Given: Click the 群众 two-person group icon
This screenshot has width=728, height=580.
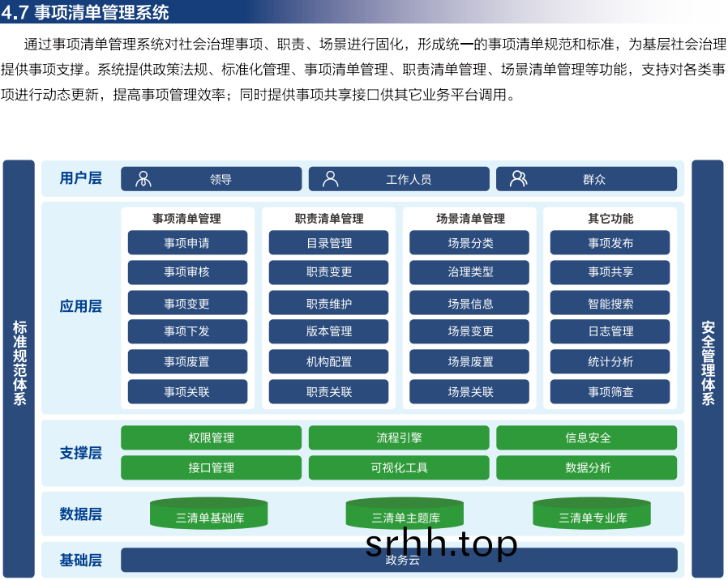Looking at the screenshot, I should point(518,179).
